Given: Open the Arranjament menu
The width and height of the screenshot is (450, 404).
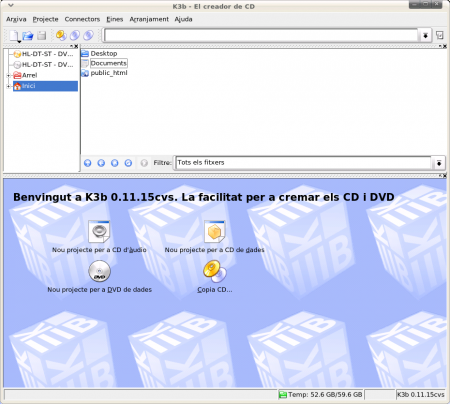Looking at the screenshot, I should click(x=149, y=19).
